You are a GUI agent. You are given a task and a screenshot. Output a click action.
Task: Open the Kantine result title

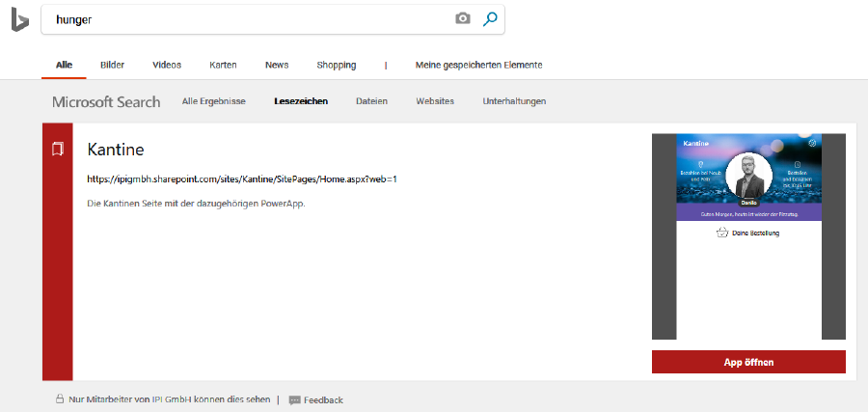tap(116, 150)
